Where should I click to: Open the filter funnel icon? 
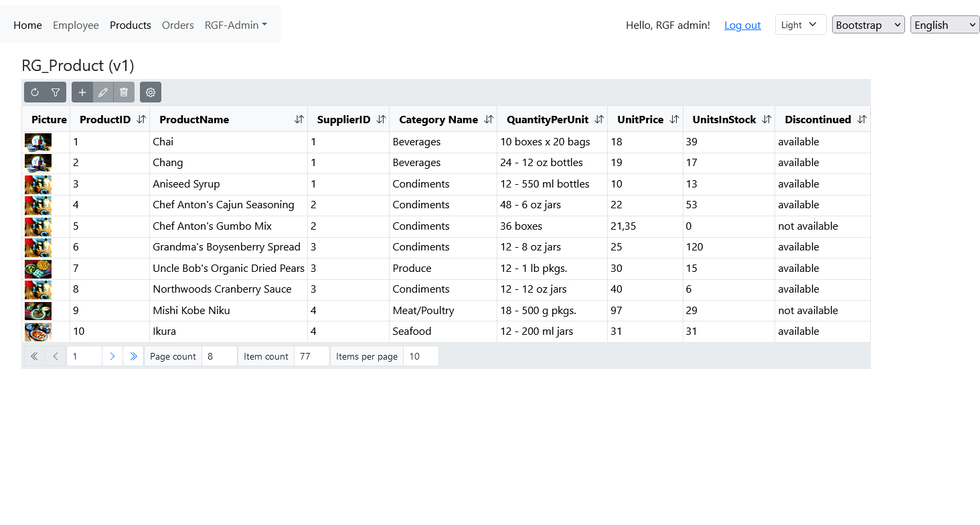coord(56,92)
